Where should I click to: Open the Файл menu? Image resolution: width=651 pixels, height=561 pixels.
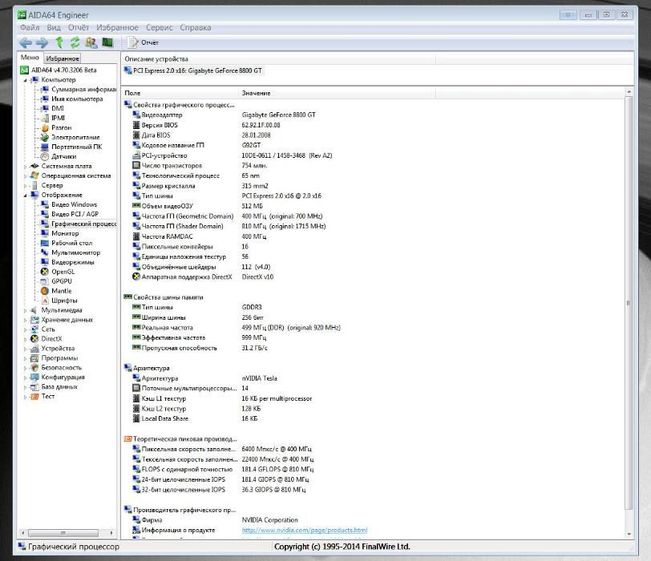(29, 27)
